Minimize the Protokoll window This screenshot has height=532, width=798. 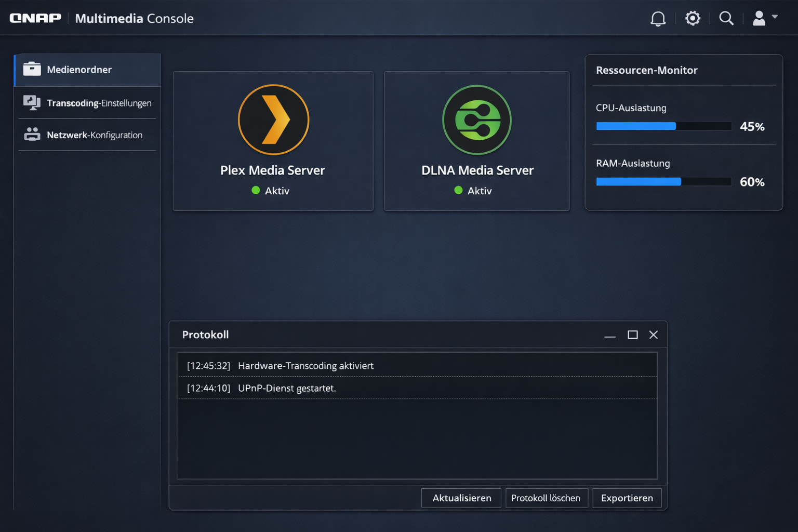[x=610, y=335]
